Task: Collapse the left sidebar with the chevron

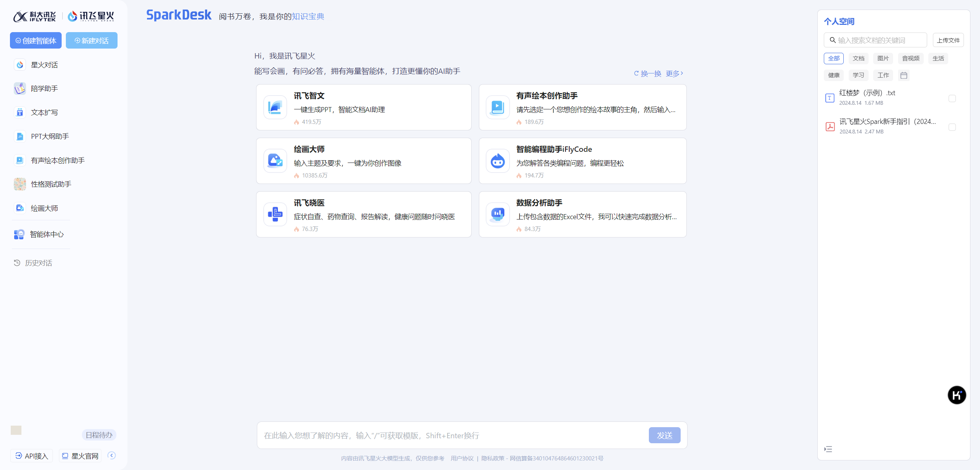Action: (112, 455)
